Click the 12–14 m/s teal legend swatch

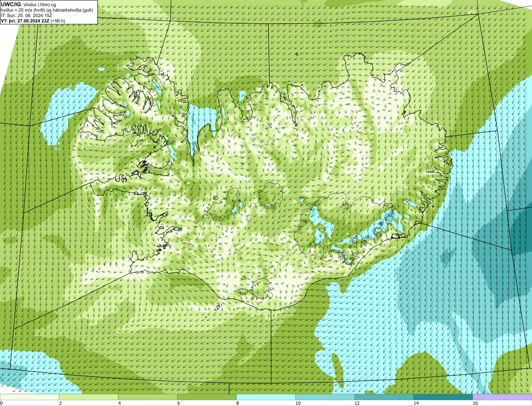click(x=384, y=397)
